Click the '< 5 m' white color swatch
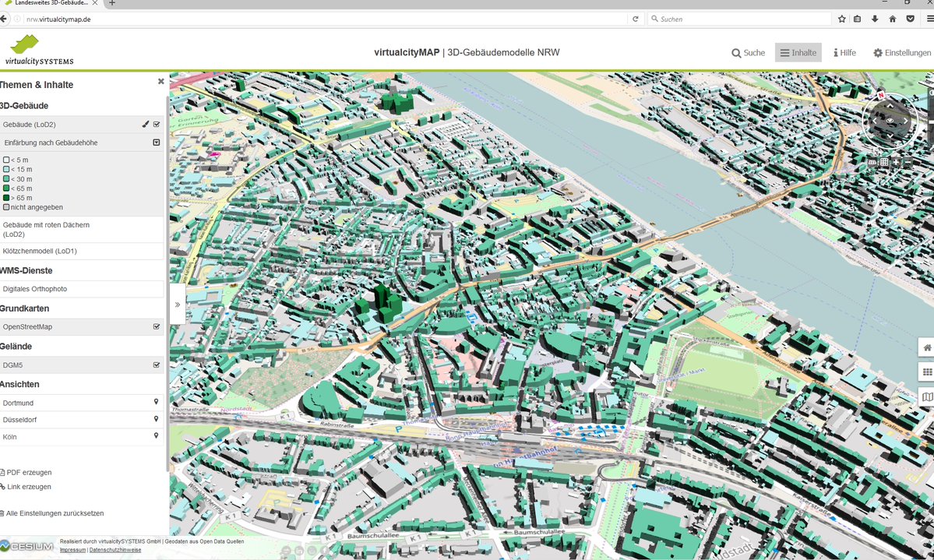 tap(6, 160)
